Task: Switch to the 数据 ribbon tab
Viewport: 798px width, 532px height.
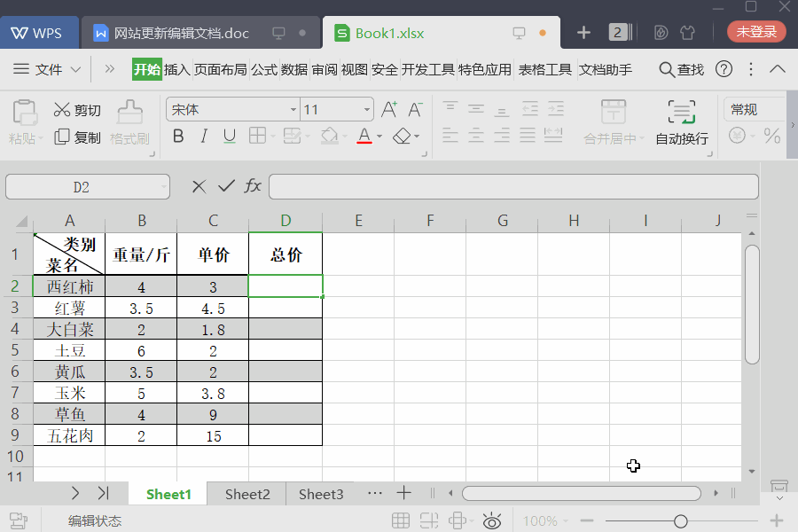Action: (294, 69)
